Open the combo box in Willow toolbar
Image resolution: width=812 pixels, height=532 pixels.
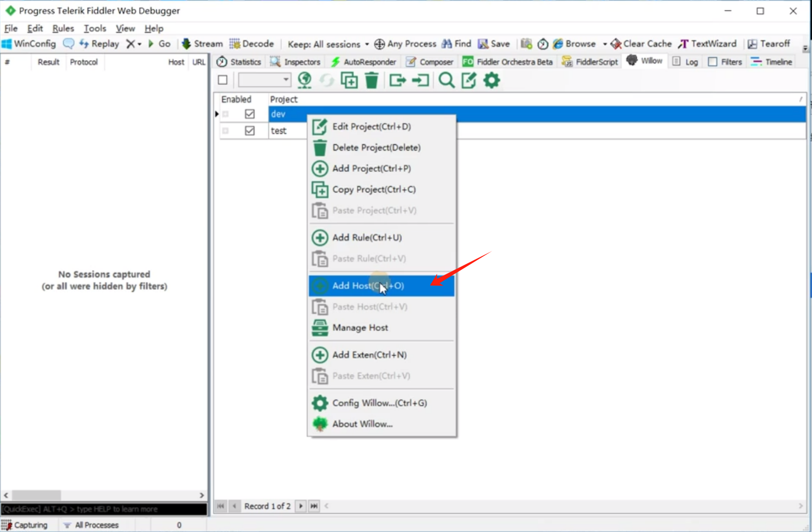coord(264,80)
